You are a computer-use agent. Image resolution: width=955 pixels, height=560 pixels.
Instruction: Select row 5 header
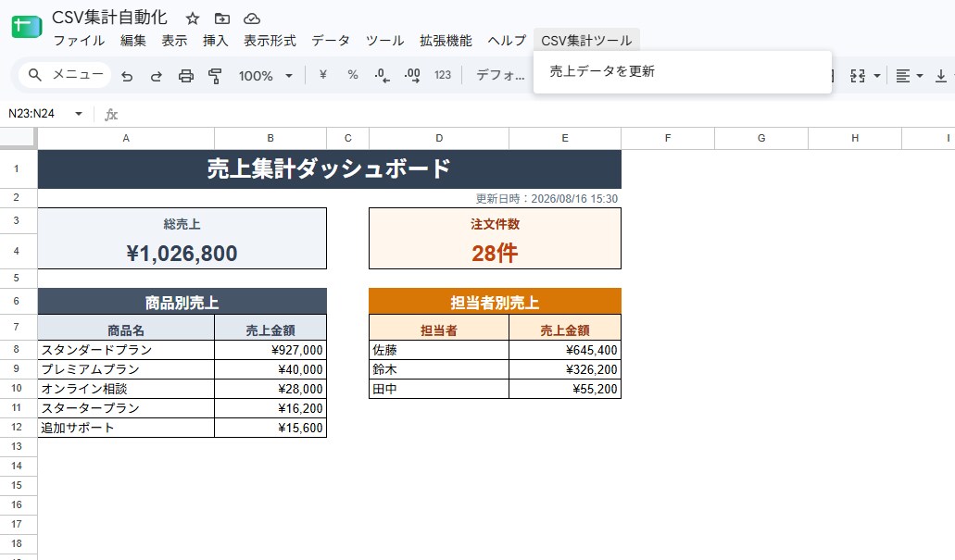coord(17,279)
